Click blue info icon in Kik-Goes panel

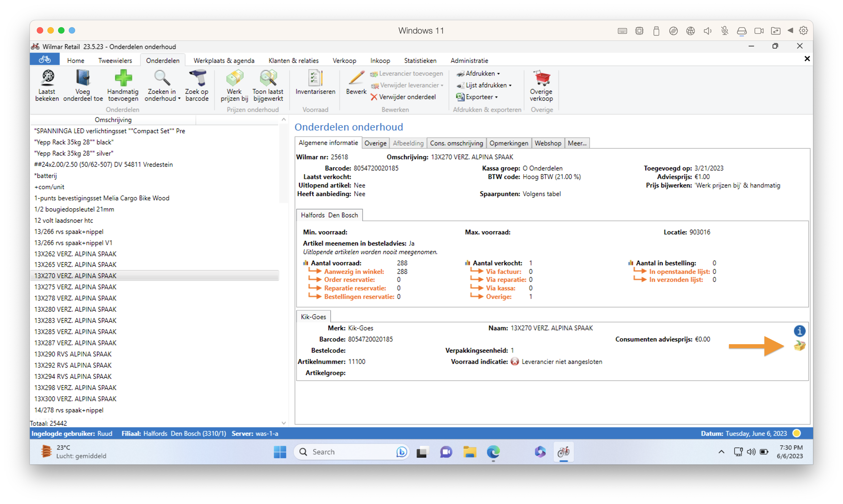799,331
